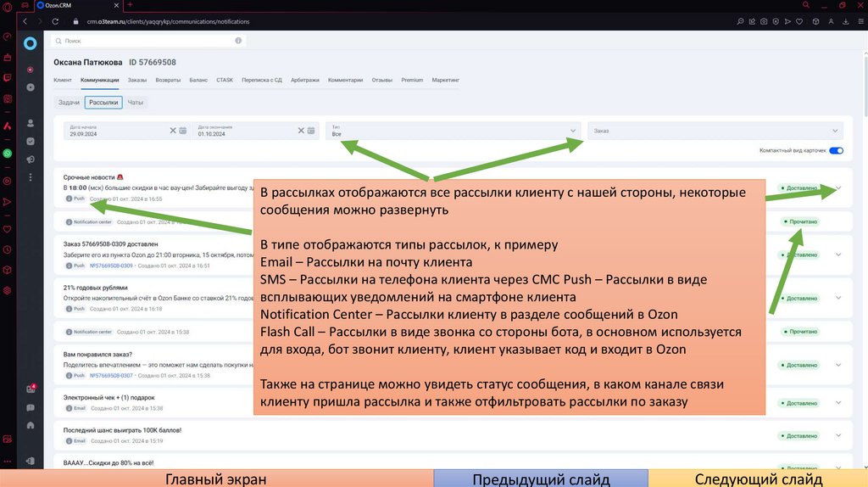
Task: Open the home icon in CRM sidebar
Action: click(x=31, y=426)
